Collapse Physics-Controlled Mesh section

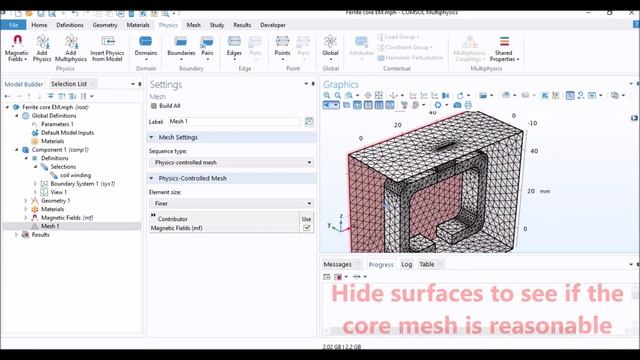tap(151, 178)
